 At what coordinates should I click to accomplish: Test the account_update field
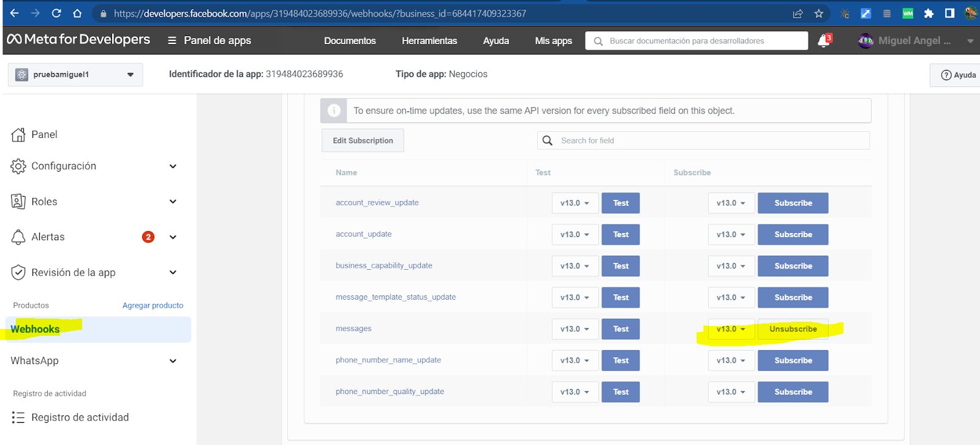click(620, 234)
